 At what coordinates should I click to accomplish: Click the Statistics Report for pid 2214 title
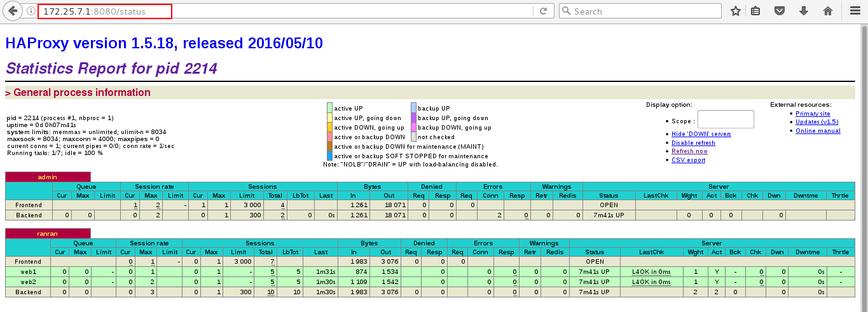click(111, 68)
